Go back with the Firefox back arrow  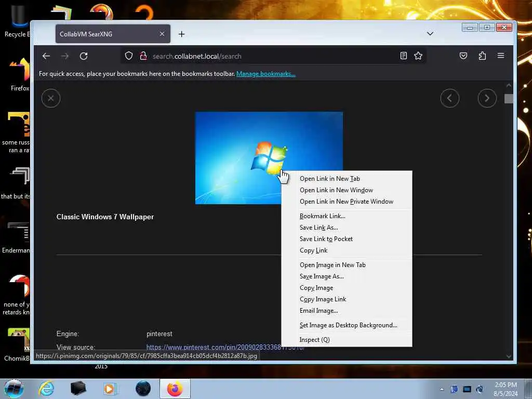[46, 56]
